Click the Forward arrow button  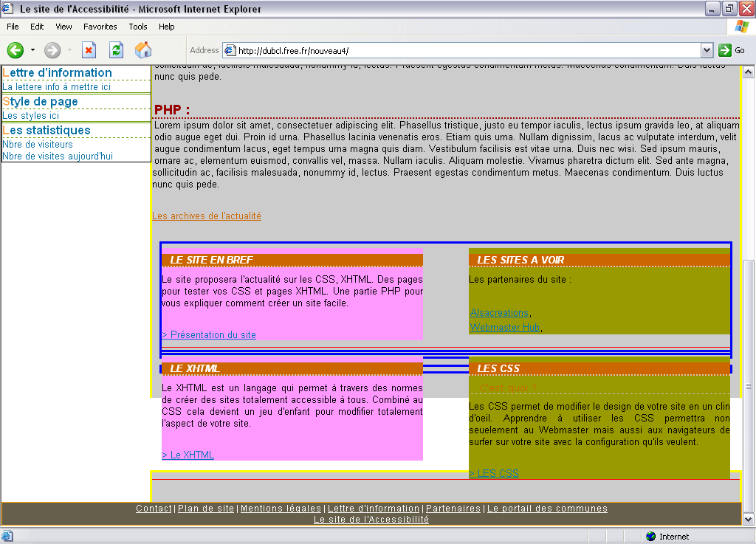[x=52, y=50]
